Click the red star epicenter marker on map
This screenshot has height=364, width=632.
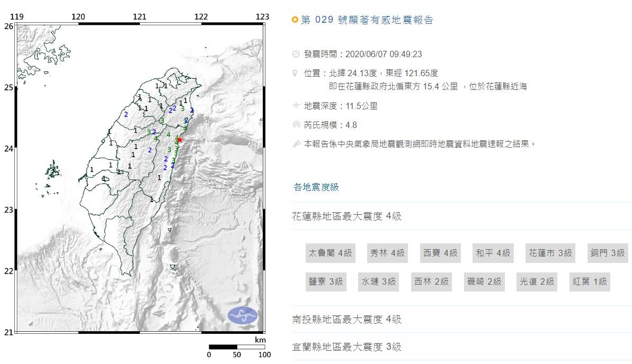click(180, 140)
